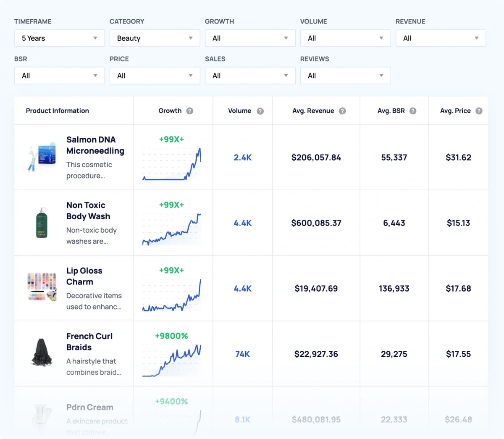The width and height of the screenshot is (504, 439).
Task: Open the Lip Gloss Charm product title
Action: 84,276
